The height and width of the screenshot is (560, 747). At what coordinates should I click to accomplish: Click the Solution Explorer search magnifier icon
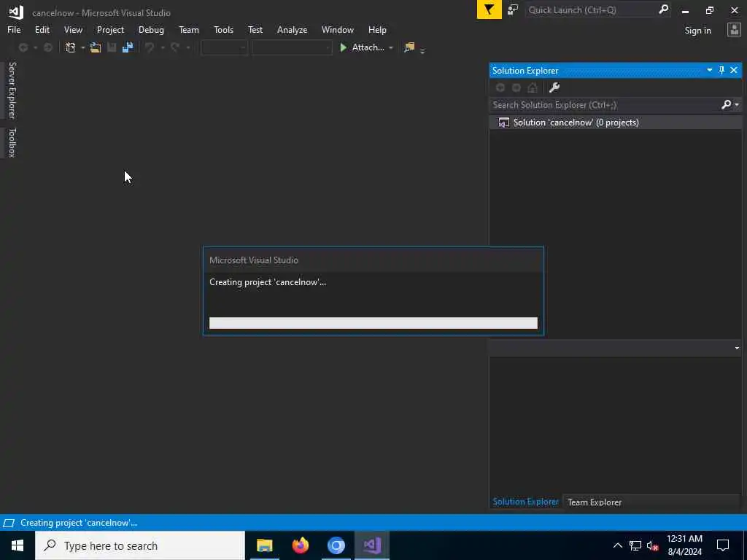[726, 104]
